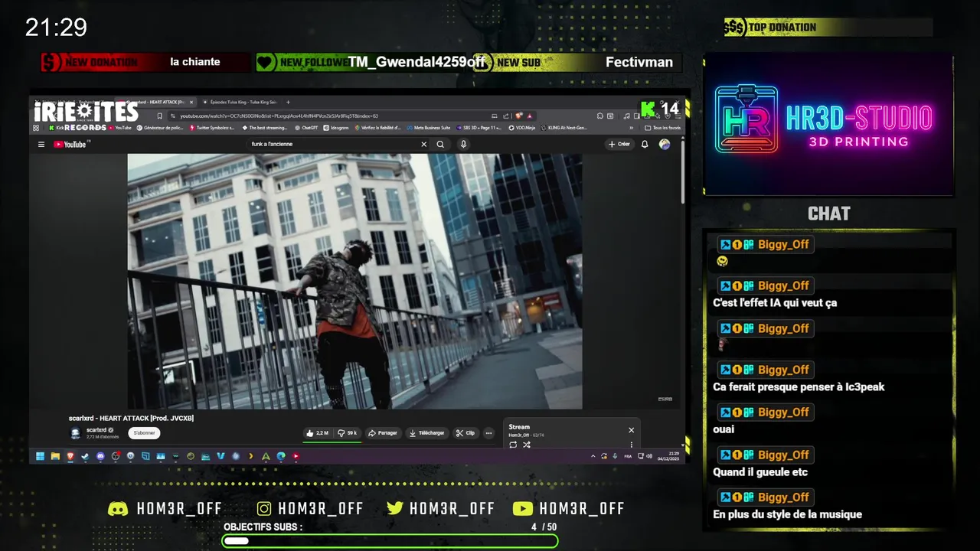This screenshot has width=980, height=551.
Task: Toggle playlist loop in Stream panel
Action: click(513, 445)
